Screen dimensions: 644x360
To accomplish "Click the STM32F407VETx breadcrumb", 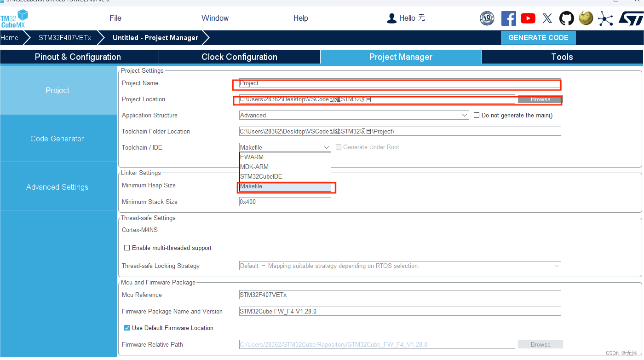I will click(65, 38).
